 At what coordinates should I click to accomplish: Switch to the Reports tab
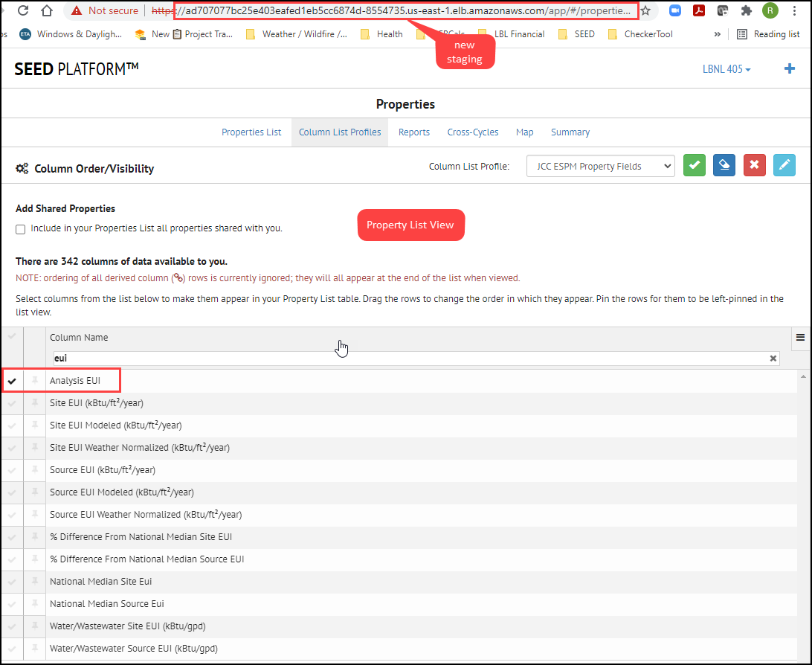(413, 132)
